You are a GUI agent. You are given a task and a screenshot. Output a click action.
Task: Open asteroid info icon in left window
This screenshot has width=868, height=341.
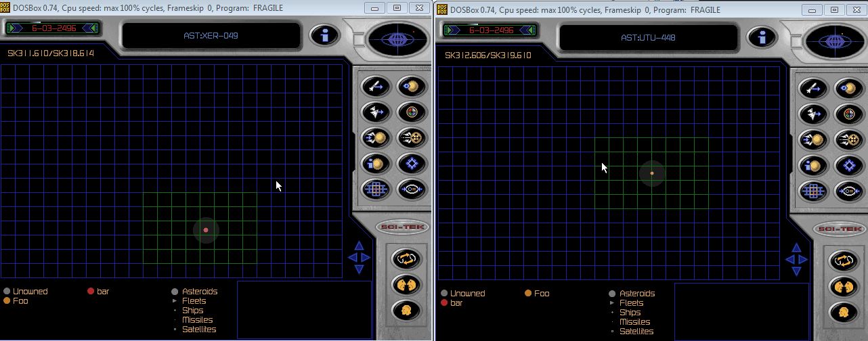[x=374, y=163]
